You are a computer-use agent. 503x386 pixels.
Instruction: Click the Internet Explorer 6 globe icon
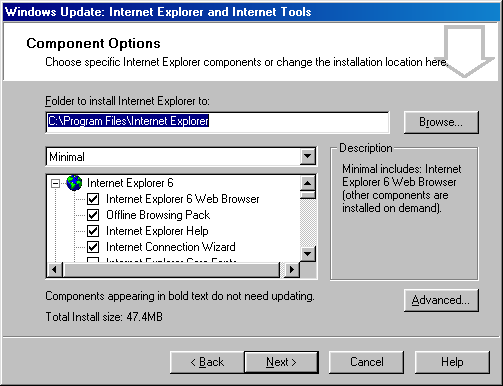click(x=74, y=183)
